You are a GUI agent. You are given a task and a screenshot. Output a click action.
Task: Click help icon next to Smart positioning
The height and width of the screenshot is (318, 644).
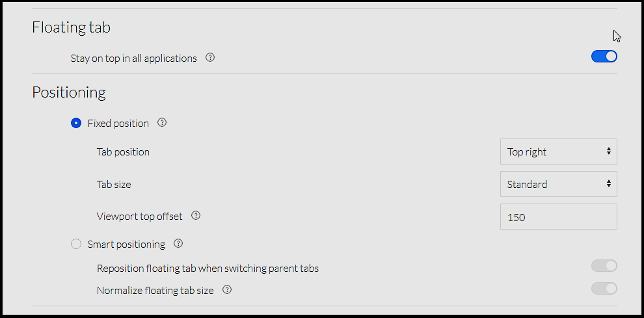(178, 244)
